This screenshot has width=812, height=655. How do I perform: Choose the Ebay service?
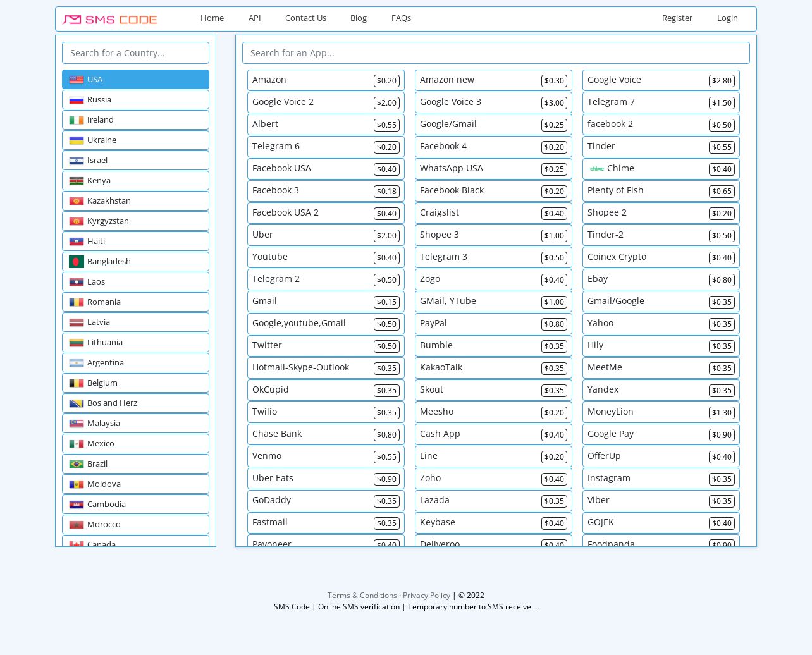[x=661, y=279]
